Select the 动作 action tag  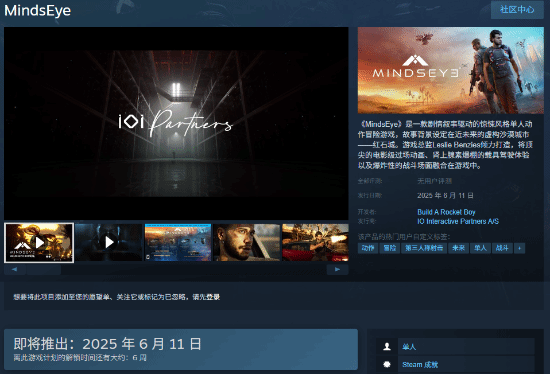368,248
